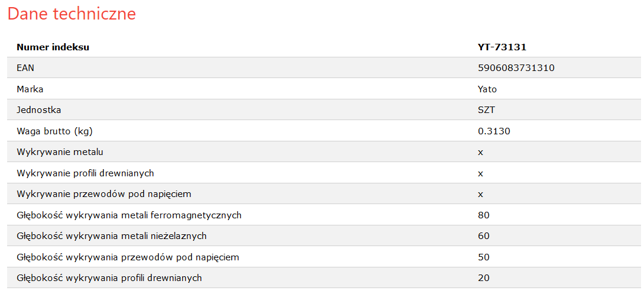Click wooden profiles depth value 20
The height and width of the screenshot is (297, 644).
pos(484,278)
